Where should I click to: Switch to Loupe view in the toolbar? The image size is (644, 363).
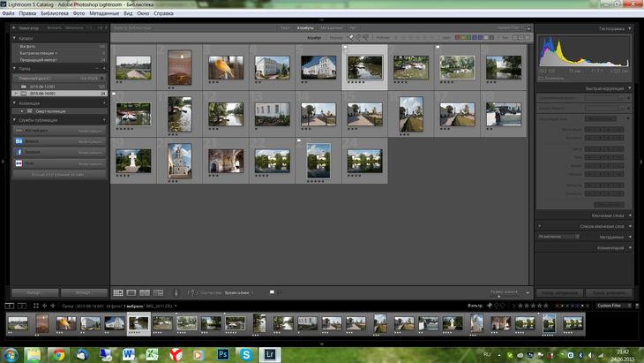131,292
